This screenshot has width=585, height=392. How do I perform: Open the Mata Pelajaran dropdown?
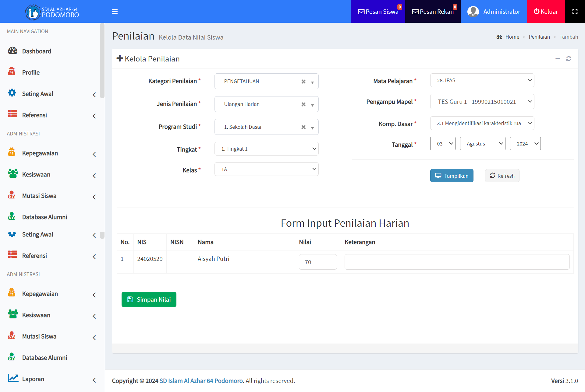pos(482,80)
